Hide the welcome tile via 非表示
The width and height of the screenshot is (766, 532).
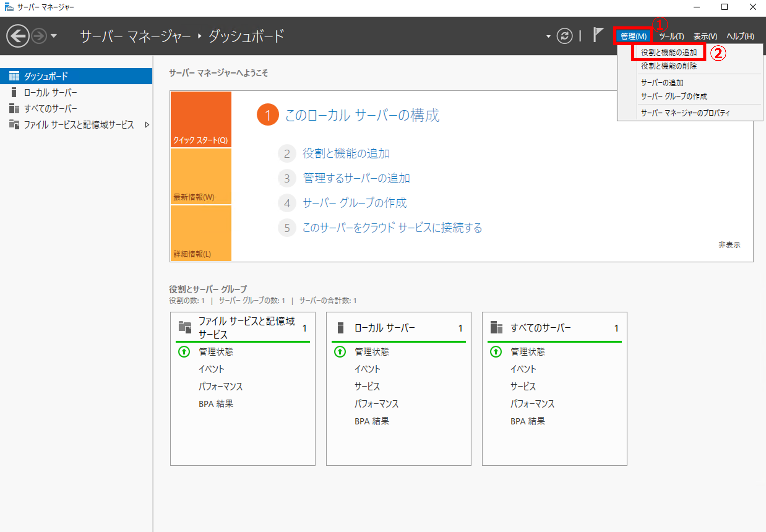click(x=729, y=245)
